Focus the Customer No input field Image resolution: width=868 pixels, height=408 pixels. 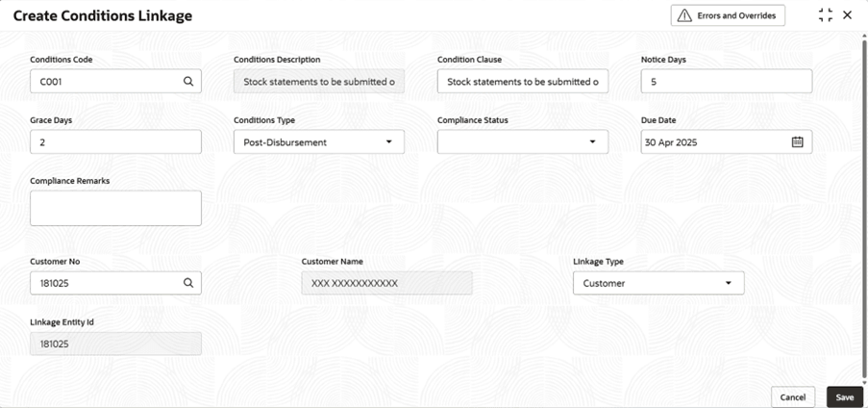(x=106, y=283)
